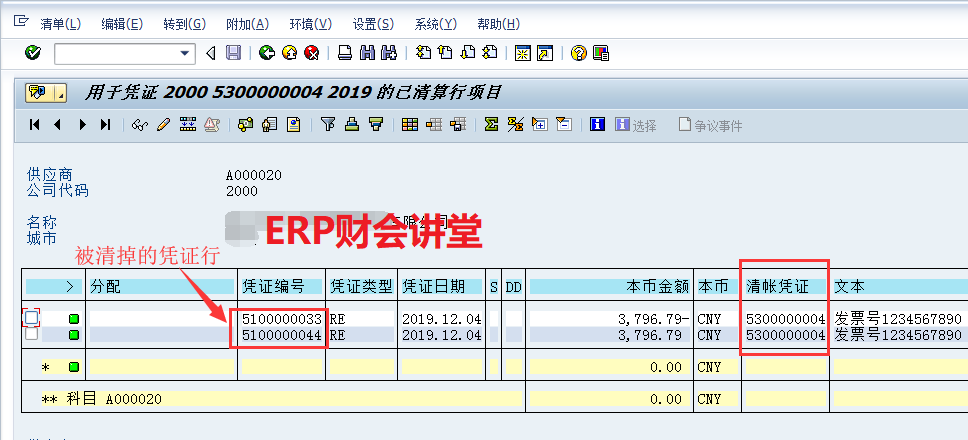The height and width of the screenshot is (440, 968).
Task: Click the green checkmark Enter icon
Action: pos(32,53)
